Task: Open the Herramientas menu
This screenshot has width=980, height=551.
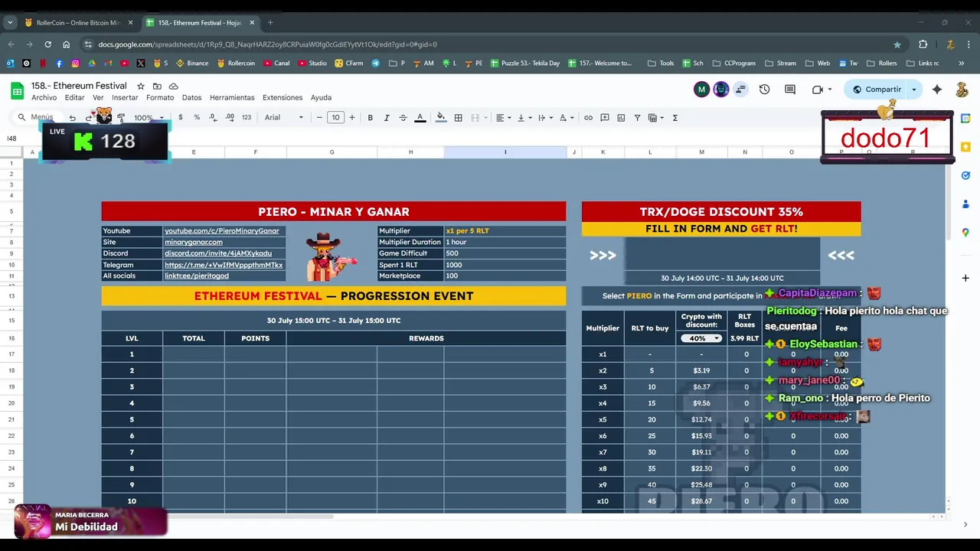Action: point(232,98)
